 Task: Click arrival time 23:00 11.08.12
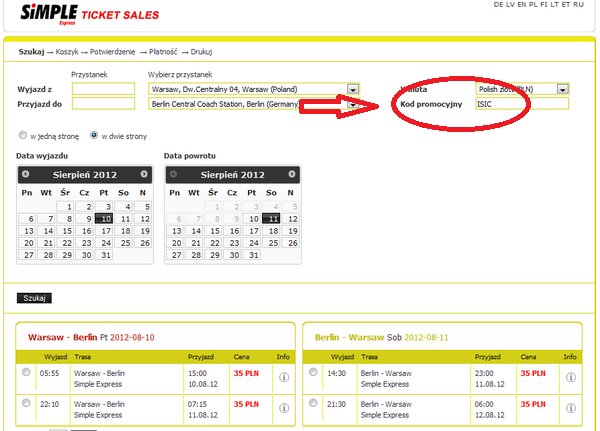[x=490, y=379]
